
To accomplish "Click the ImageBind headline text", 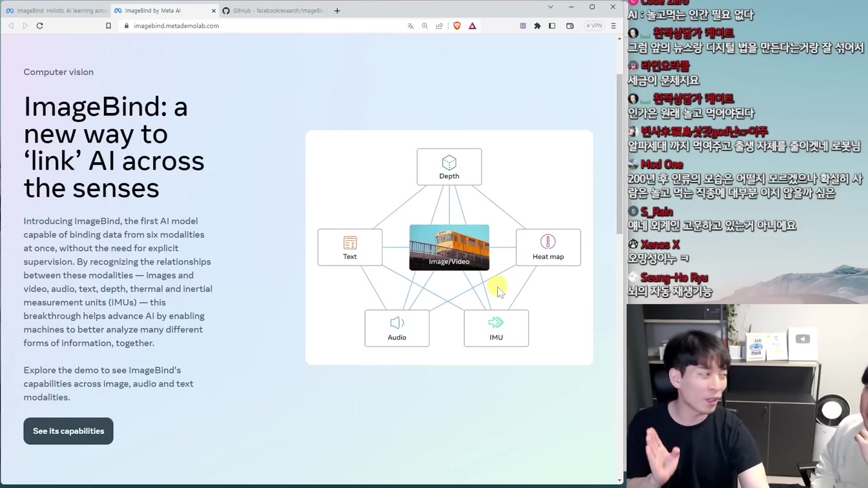I will [x=114, y=147].
